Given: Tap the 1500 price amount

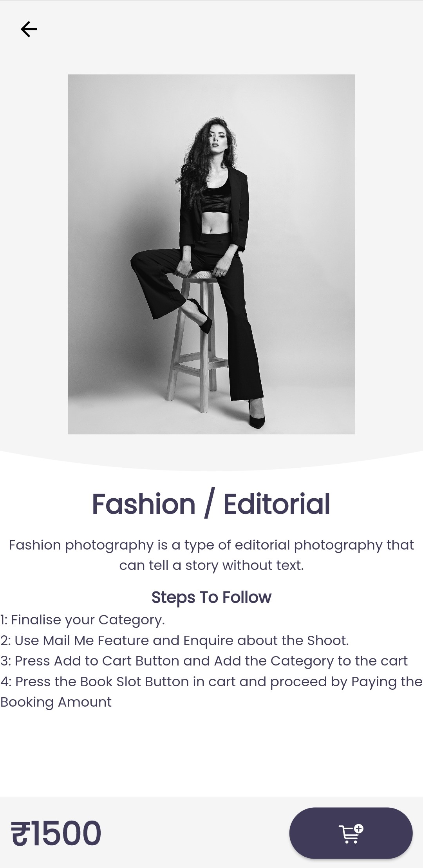Looking at the screenshot, I should 67,833.
